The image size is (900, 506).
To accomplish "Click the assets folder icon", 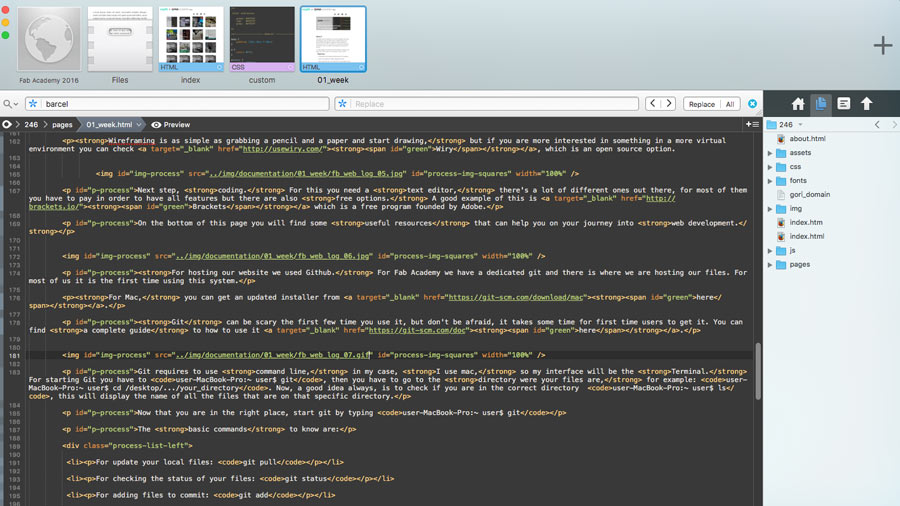I will 781,153.
